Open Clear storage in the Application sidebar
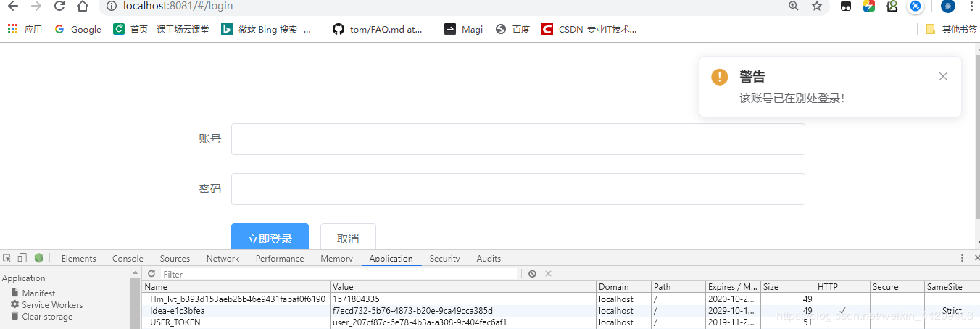The image size is (980, 329). tap(47, 317)
